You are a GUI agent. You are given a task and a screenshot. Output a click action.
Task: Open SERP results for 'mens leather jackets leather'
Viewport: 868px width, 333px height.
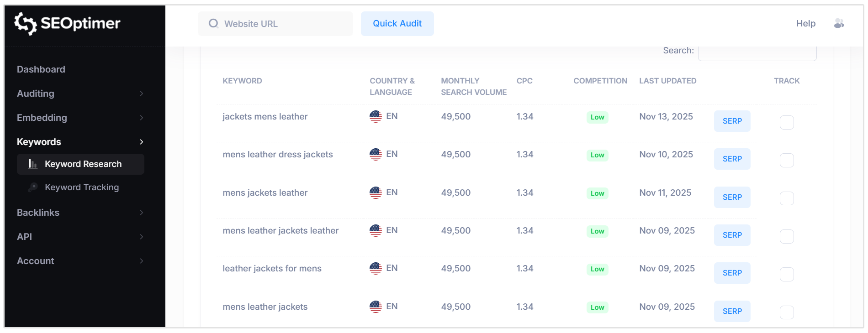pyautogui.click(x=732, y=235)
